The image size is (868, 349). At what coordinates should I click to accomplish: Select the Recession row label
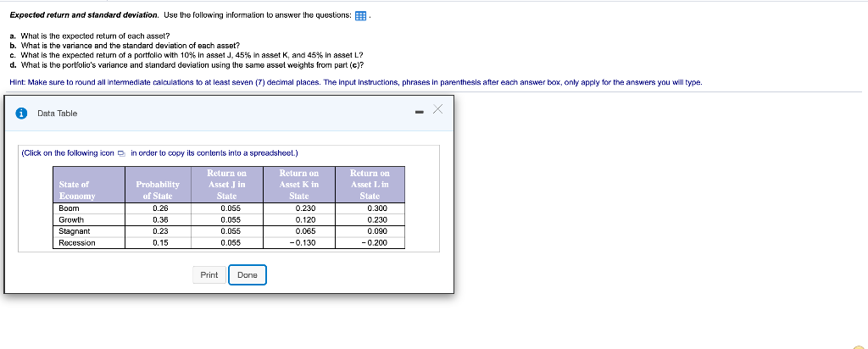pyautogui.click(x=77, y=243)
